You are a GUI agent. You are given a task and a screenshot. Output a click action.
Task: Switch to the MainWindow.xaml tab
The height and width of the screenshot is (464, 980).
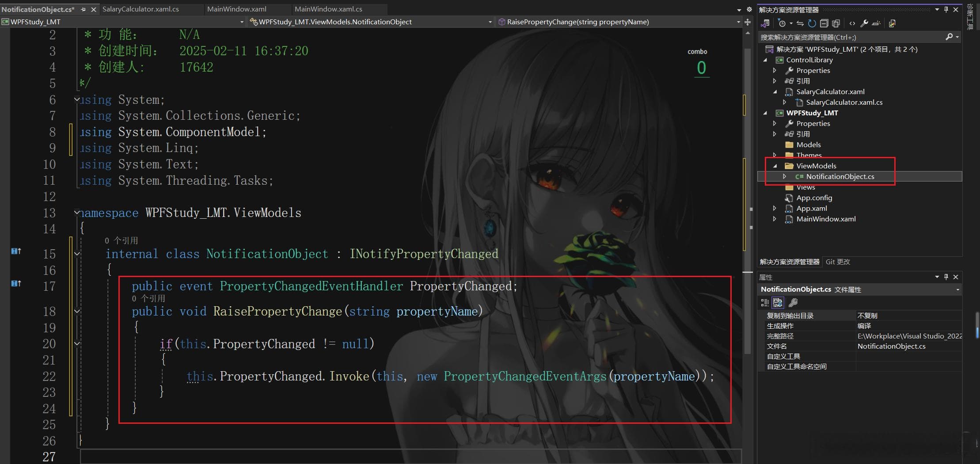pos(237,9)
